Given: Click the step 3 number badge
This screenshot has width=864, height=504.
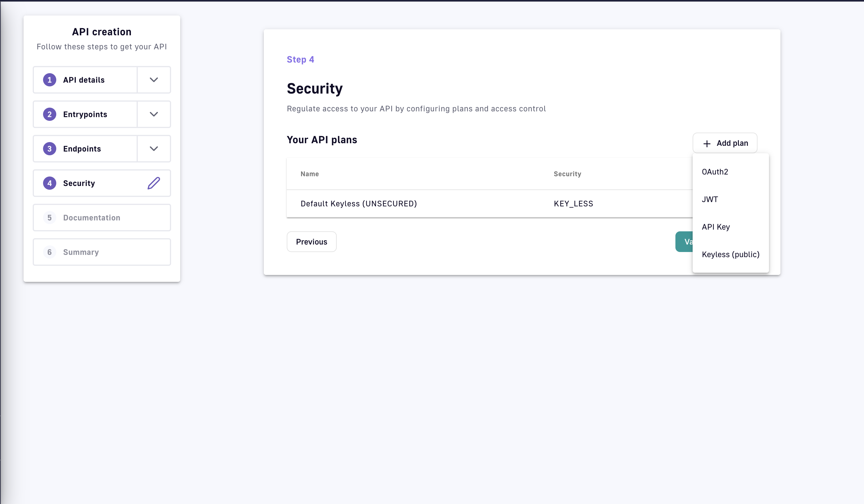Looking at the screenshot, I should [50, 149].
